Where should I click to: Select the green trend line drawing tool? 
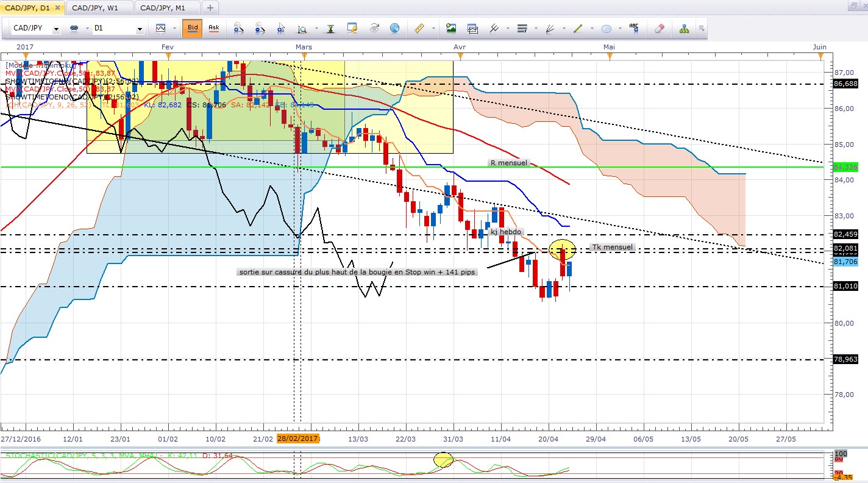pyautogui.click(x=578, y=29)
